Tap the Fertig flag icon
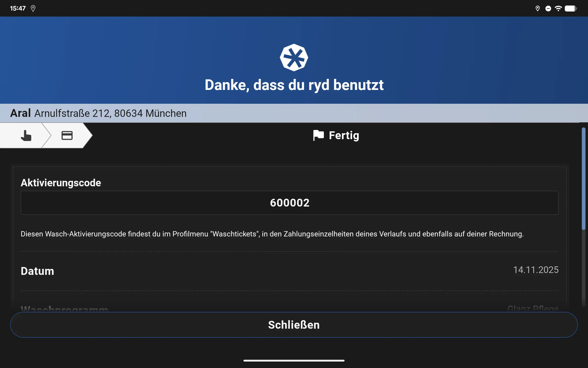The width and height of the screenshot is (588, 368). (318, 135)
